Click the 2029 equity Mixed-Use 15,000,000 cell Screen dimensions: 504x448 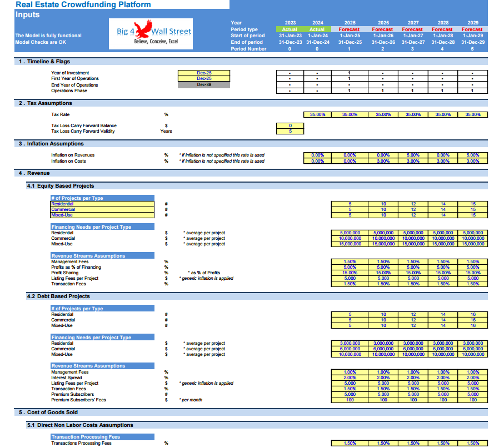[473, 244]
